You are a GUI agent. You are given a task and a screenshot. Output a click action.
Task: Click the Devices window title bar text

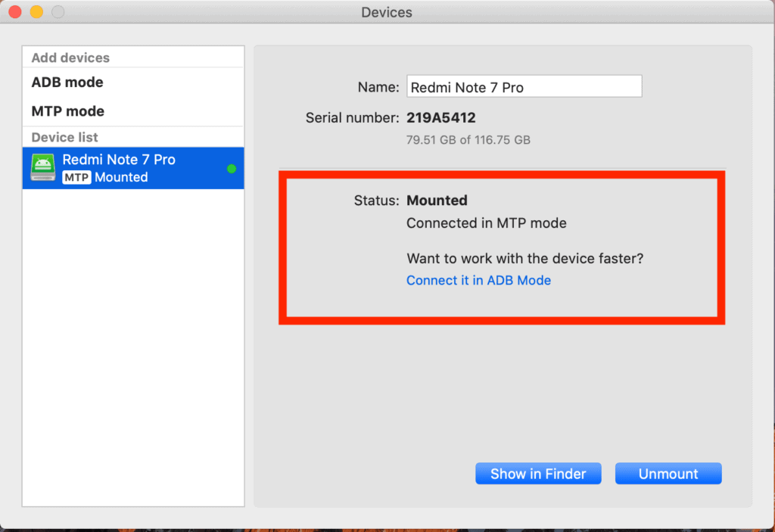[387, 12]
